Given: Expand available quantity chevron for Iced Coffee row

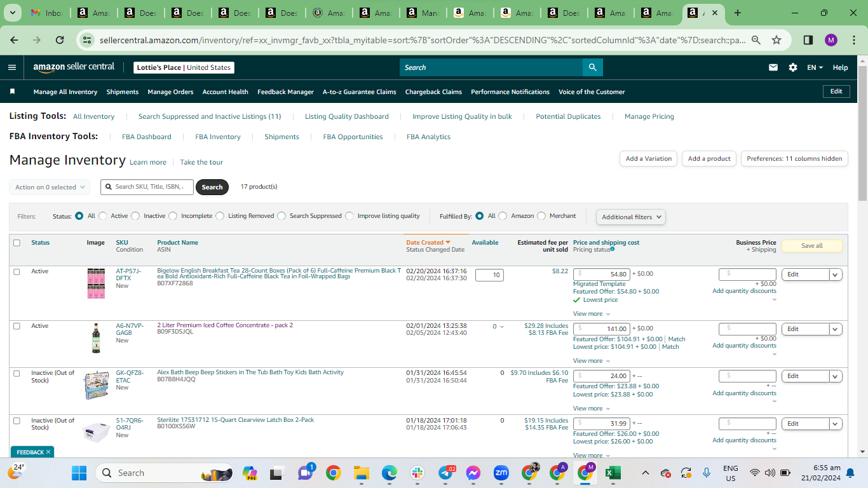Looking at the screenshot, I should tap(502, 327).
